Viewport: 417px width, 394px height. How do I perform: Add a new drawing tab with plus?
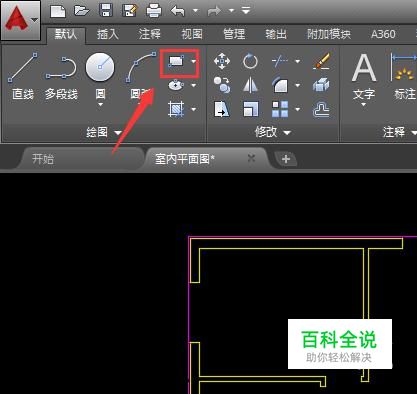click(x=285, y=159)
